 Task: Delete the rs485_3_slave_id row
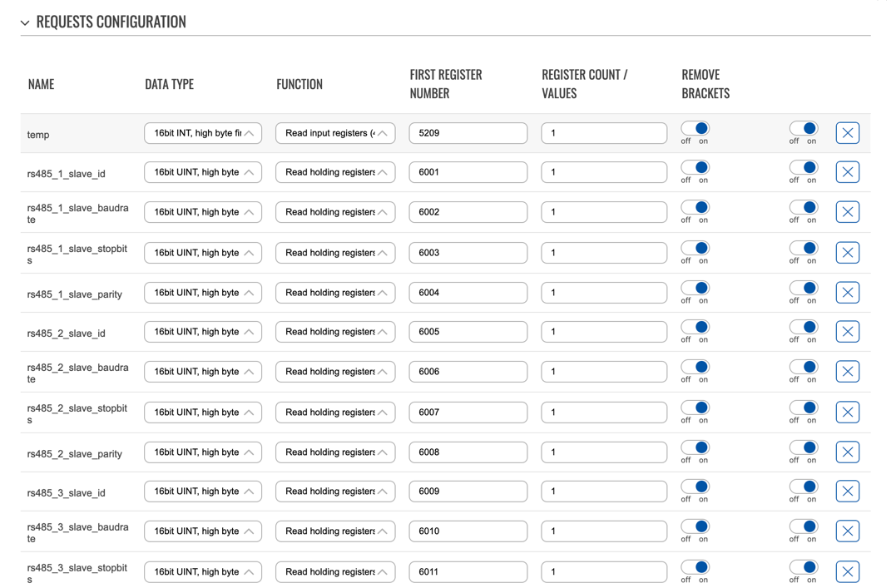pos(847,492)
